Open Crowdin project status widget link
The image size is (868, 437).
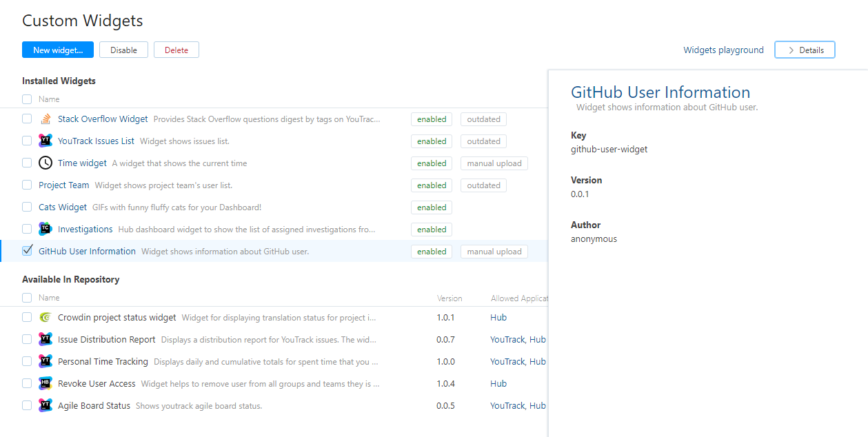[117, 318]
